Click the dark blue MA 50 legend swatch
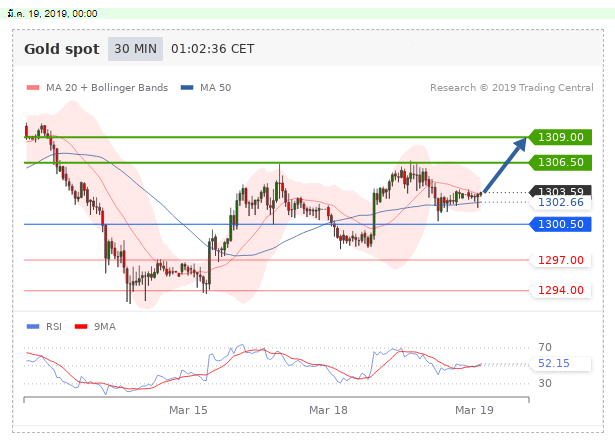The image size is (615, 440). click(187, 87)
